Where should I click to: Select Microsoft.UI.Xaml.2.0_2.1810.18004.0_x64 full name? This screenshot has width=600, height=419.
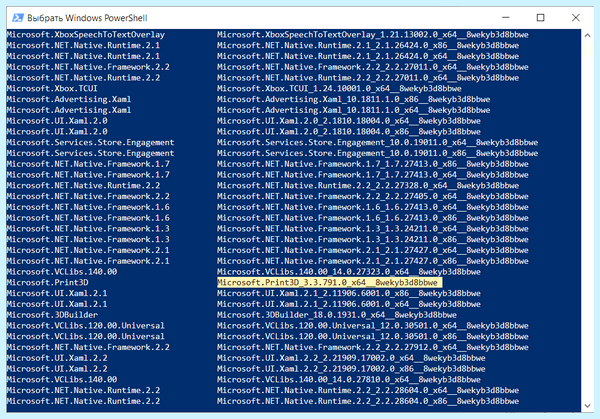pos(349,121)
